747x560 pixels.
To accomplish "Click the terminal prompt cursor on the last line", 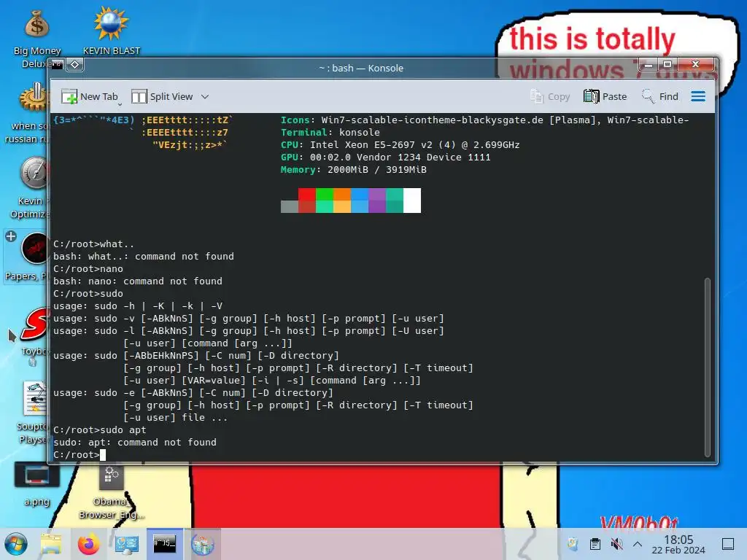I will coord(103,455).
